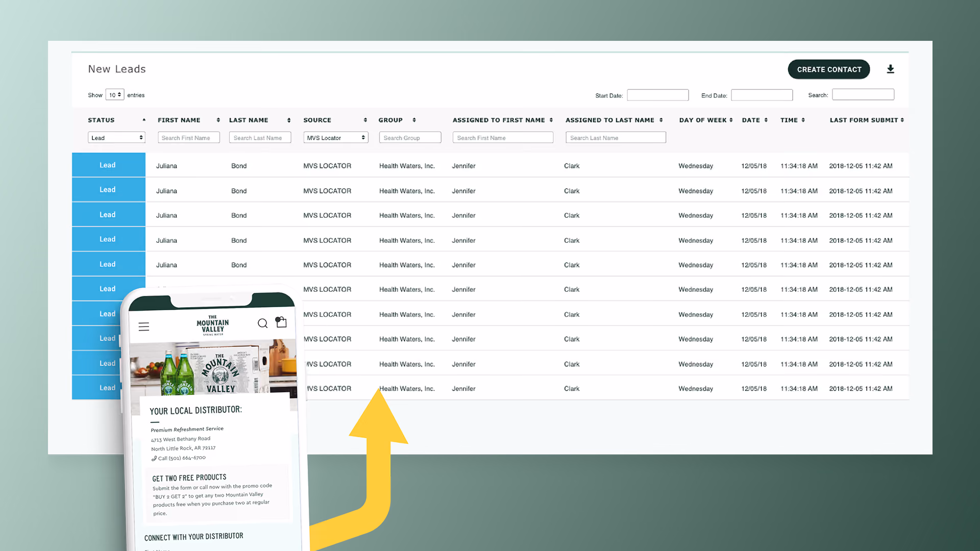
Task: Click the Assigned To Search Last Name filter
Action: pos(616,138)
